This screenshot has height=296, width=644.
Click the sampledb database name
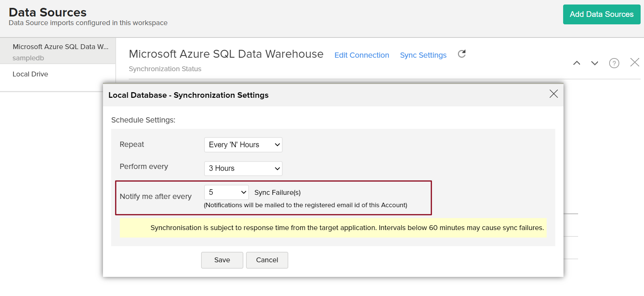(28, 58)
